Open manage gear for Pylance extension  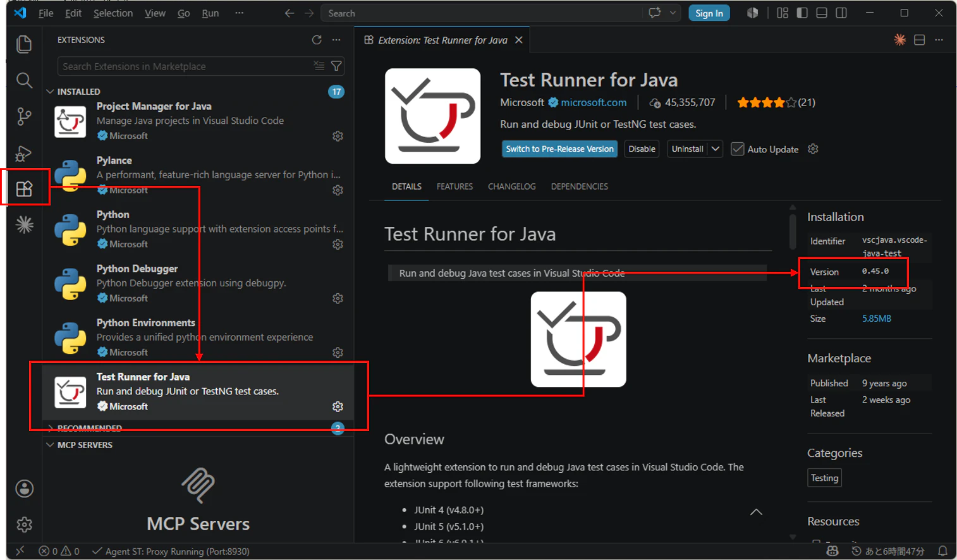click(338, 190)
